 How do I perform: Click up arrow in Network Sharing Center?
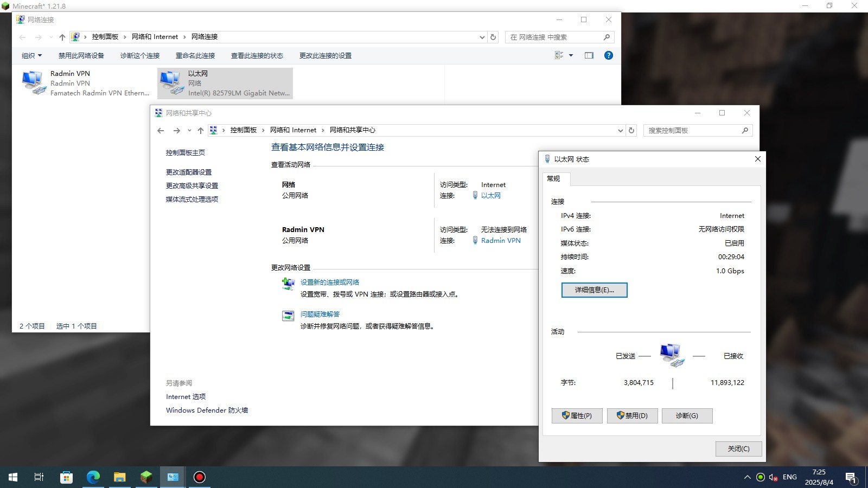[201, 130]
